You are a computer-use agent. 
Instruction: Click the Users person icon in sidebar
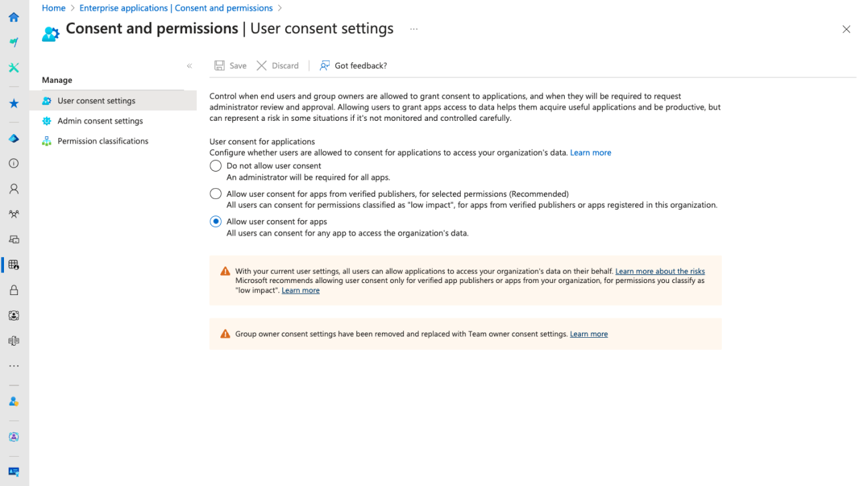pyautogui.click(x=13, y=189)
